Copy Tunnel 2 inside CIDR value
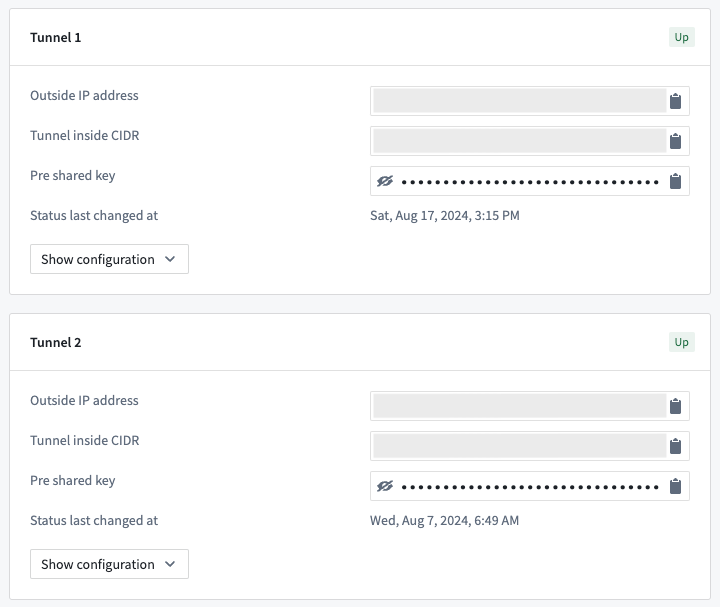 (676, 446)
